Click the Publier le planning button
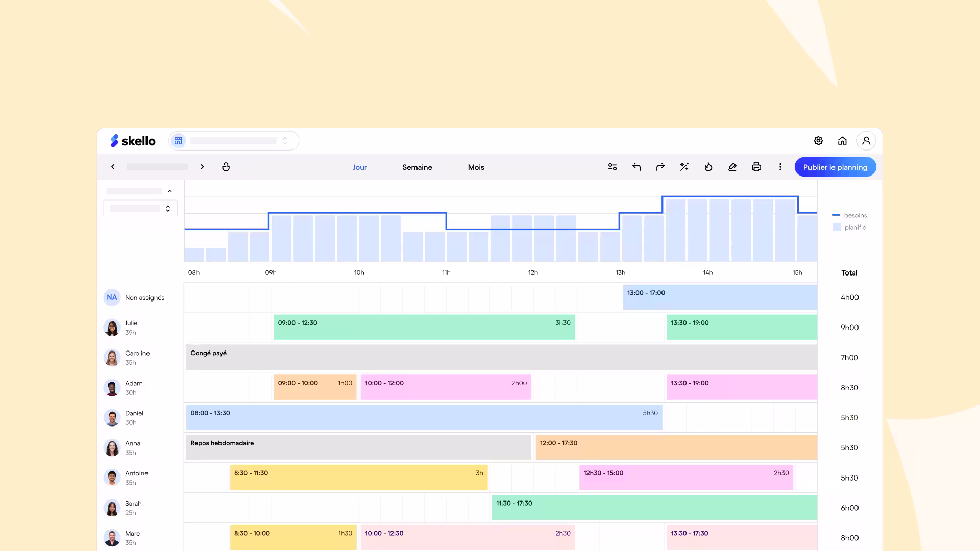Viewport: 980px width, 551px height. 835,167
